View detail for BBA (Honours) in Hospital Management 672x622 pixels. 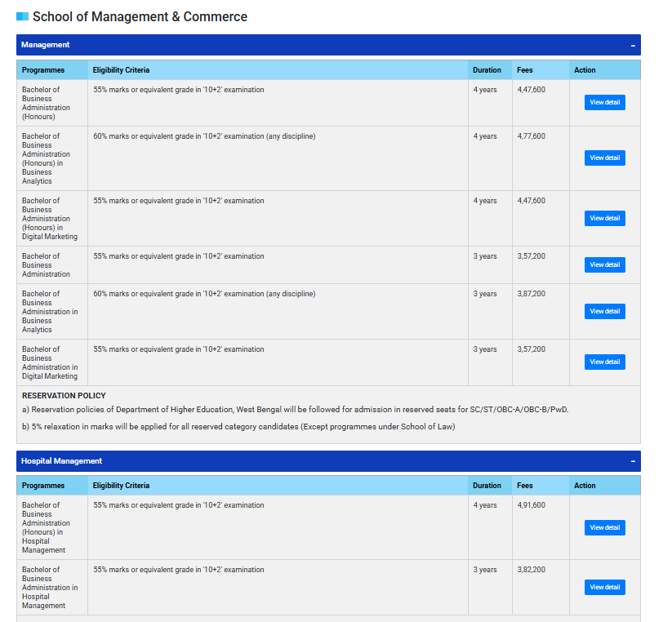(x=604, y=527)
